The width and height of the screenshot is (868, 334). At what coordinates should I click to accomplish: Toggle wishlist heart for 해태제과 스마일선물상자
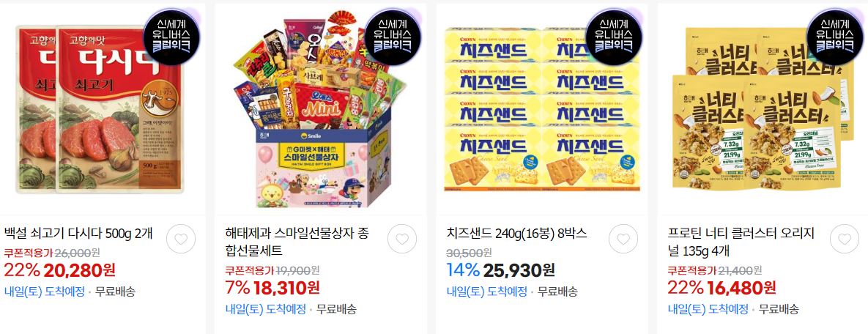[402, 240]
